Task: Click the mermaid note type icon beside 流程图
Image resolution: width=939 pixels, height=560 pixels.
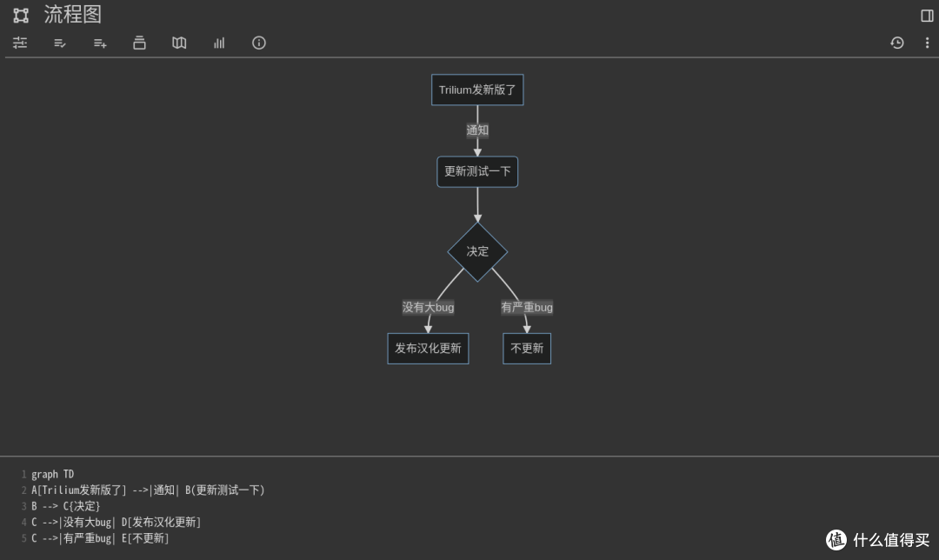Action: point(21,16)
